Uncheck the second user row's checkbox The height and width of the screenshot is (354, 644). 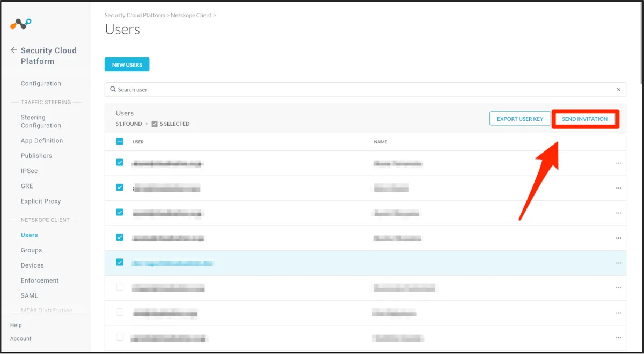120,187
